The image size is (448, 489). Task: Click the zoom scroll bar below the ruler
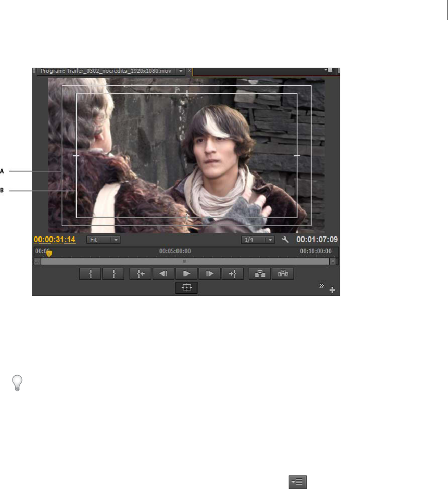coord(185,261)
